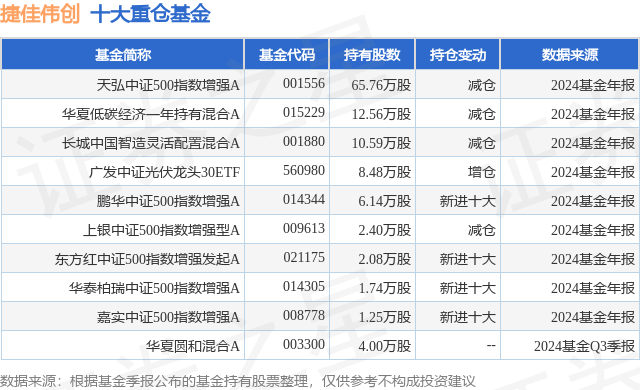The height and width of the screenshot is (390, 640).
Task: Click the 持有股数 column header
Action: coord(372,54)
